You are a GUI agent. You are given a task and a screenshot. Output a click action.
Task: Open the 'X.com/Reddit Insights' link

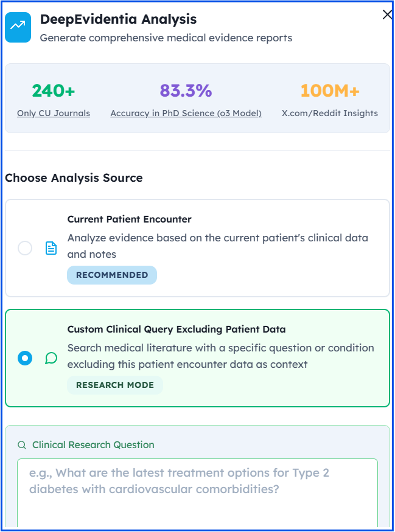329,114
